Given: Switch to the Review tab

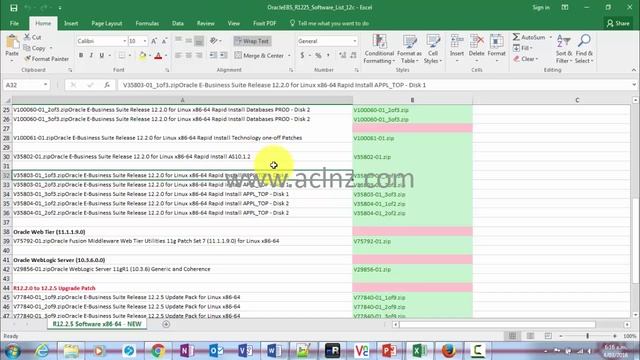Looking at the screenshot, I should click(206, 23).
